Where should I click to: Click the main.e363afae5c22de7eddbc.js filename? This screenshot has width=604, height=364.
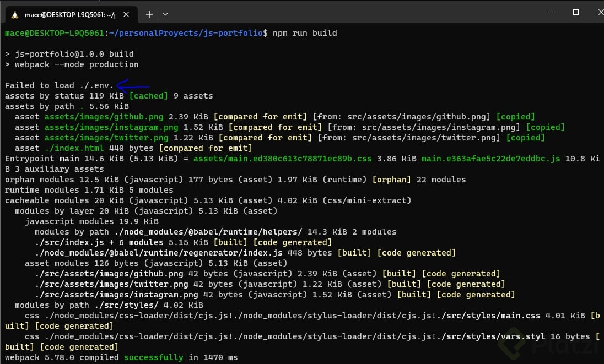click(490, 159)
